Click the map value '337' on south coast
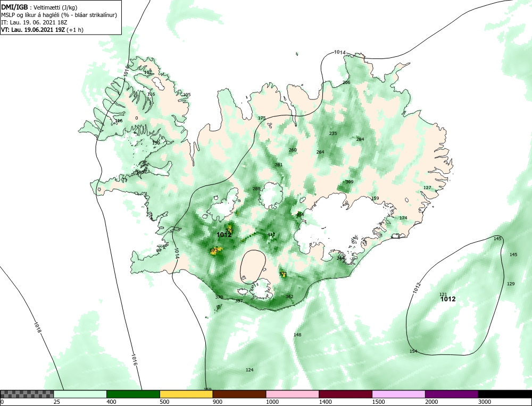This screenshot has height=406, width=532. pyautogui.click(x=239, y=301)
